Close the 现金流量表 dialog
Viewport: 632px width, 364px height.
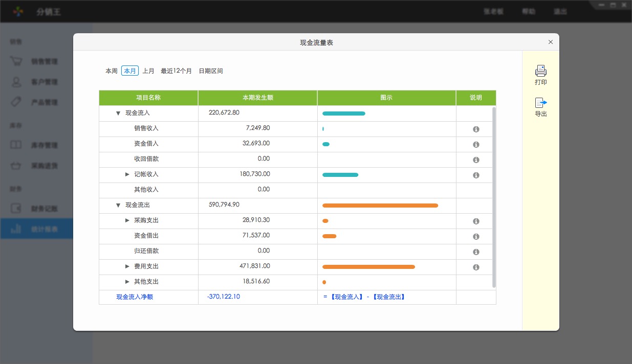click(x=551, y=42)
